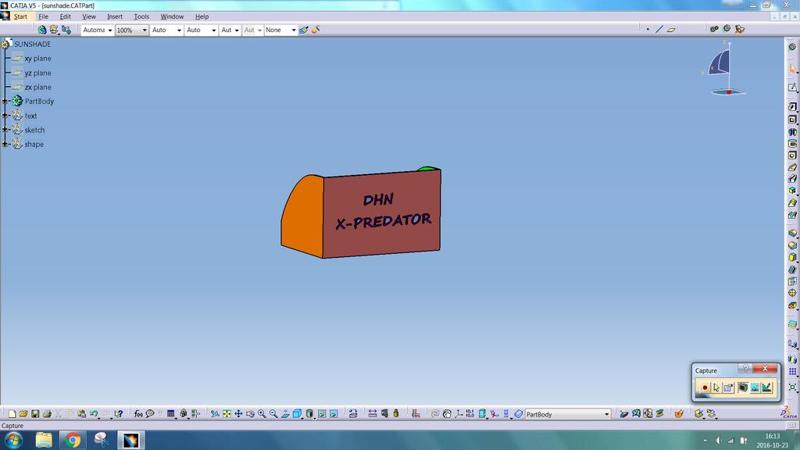Open the Edit menu
This screenshot has width=800, height=450.
pos(65,16)
